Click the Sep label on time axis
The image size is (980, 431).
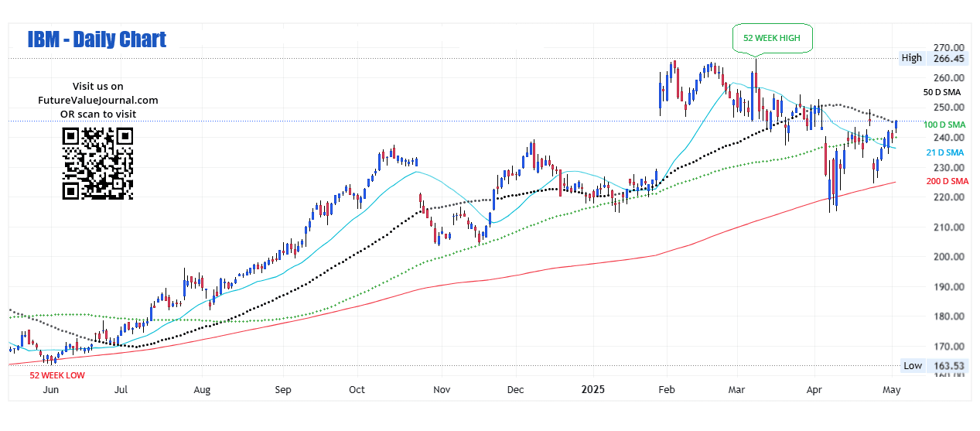284,390
